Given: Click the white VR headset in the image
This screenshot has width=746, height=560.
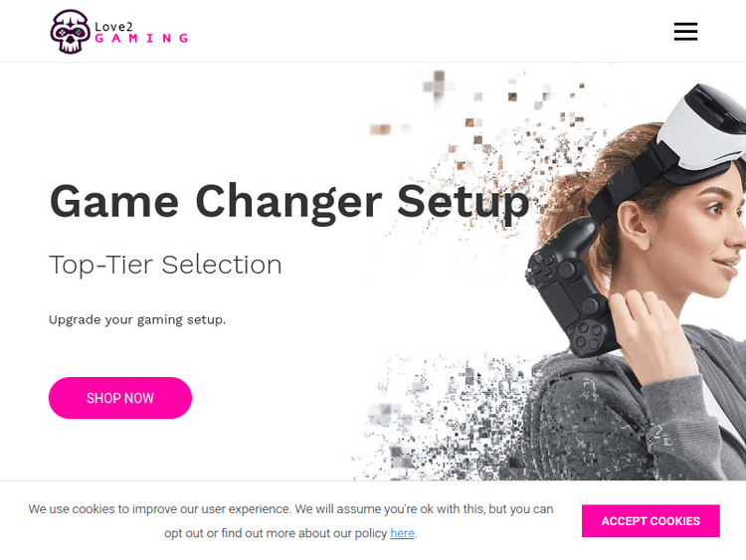Looking at the screenshot, I should [x=703, y=128].
